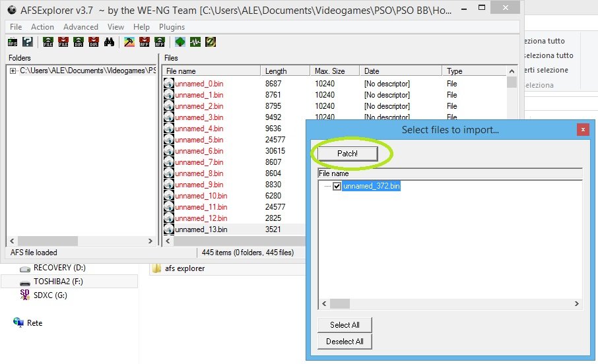Click the TOSHIBA2 (F:) drive icon
This screenshot has height=364, width=598.
tap(25, 283)
